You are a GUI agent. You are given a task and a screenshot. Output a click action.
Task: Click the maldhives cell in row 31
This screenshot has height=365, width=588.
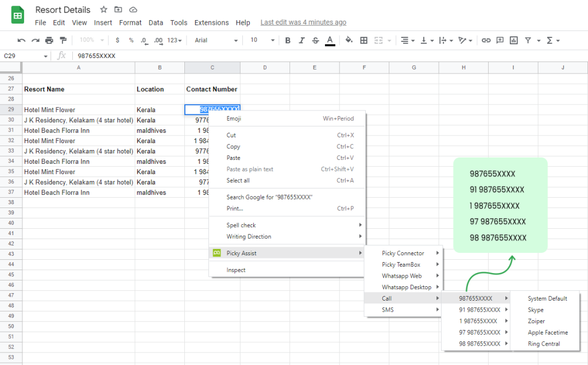160,130
